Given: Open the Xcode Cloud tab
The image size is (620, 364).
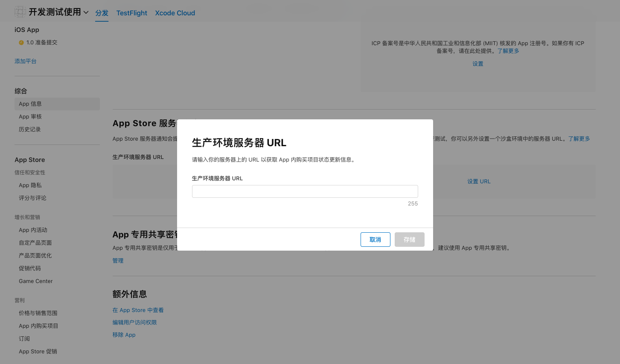Looking at the screenshot, I should [175, 13].
